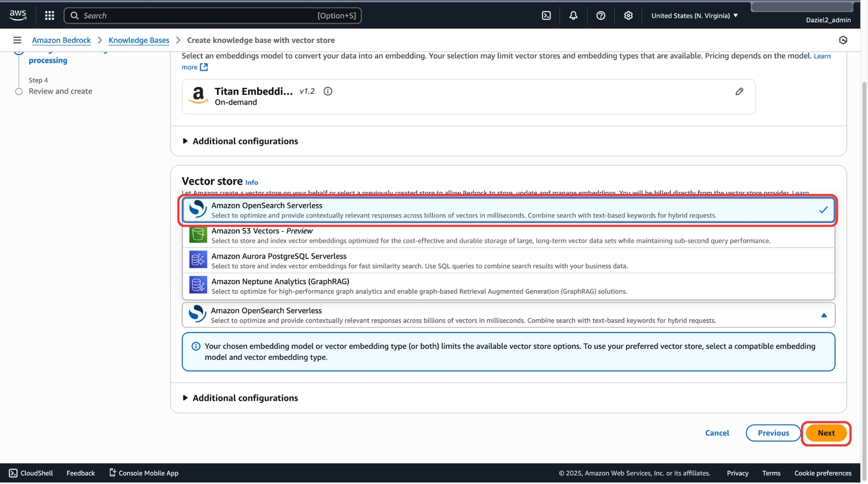
Task: Open the AWS services grid menu
Action: click(x=49, y=15)
